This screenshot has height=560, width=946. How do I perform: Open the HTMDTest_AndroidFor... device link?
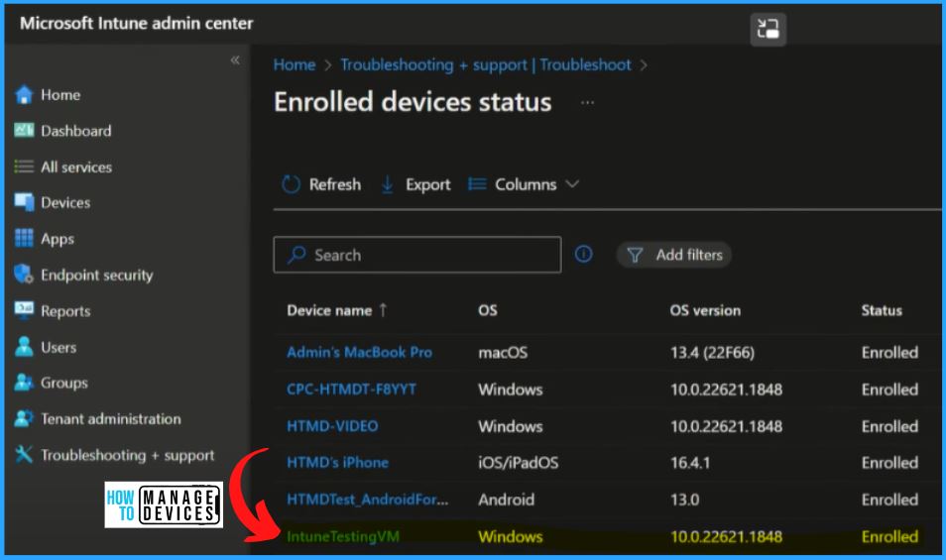[x=368, y=500]
